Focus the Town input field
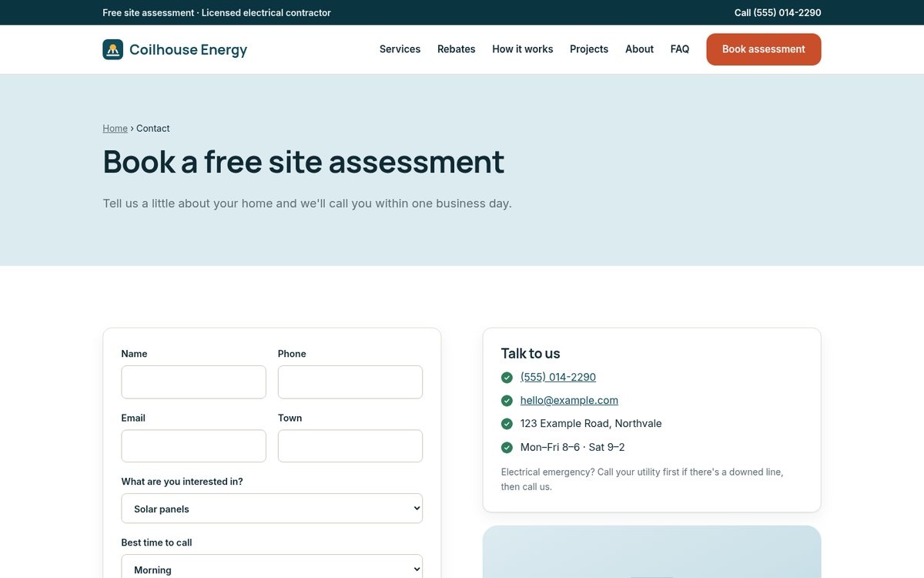This screenshot has height=578, width=924. pos(350,446)
